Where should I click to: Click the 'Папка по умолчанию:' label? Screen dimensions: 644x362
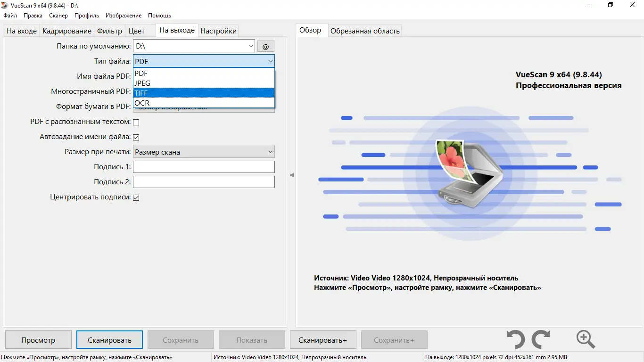tap(94, 46)
